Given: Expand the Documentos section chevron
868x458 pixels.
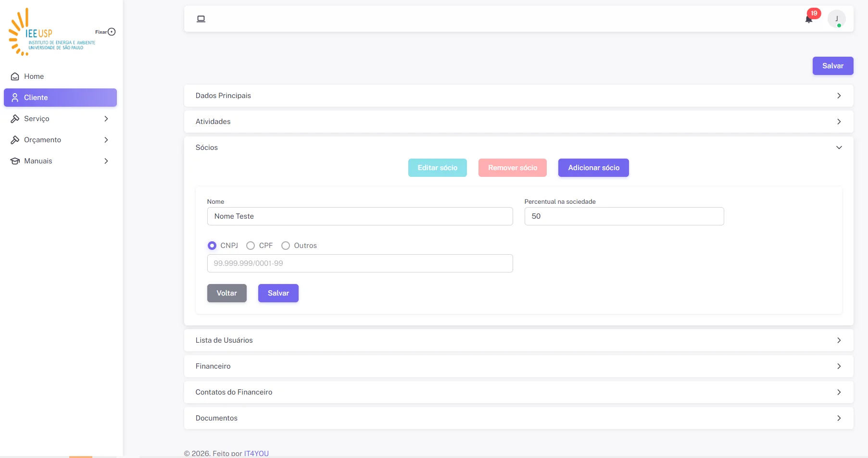Looking at the screenshot, I should pyautogui.click(x=839, y=418).
